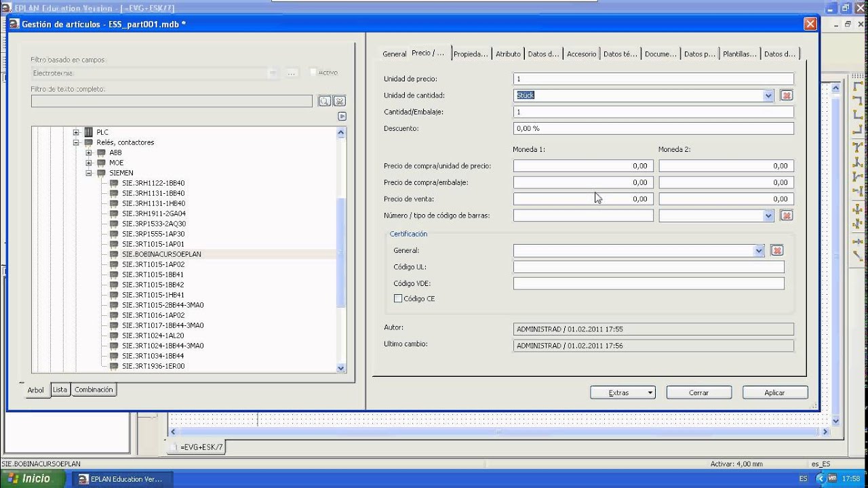
Task: Expand the PLC tree node
Action: [x=76, y=132]
